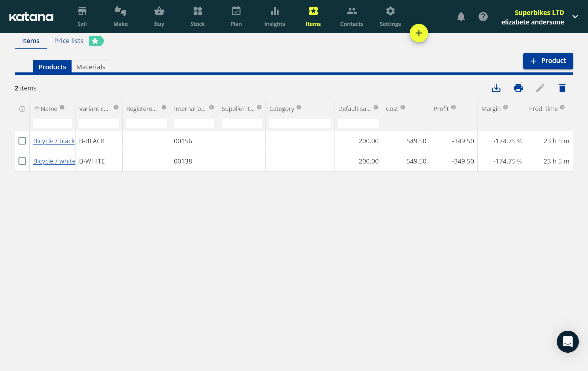The height and width of the screenshot is (371, 588).
Task: Click the print icon
Action: (x=518, y=88)
